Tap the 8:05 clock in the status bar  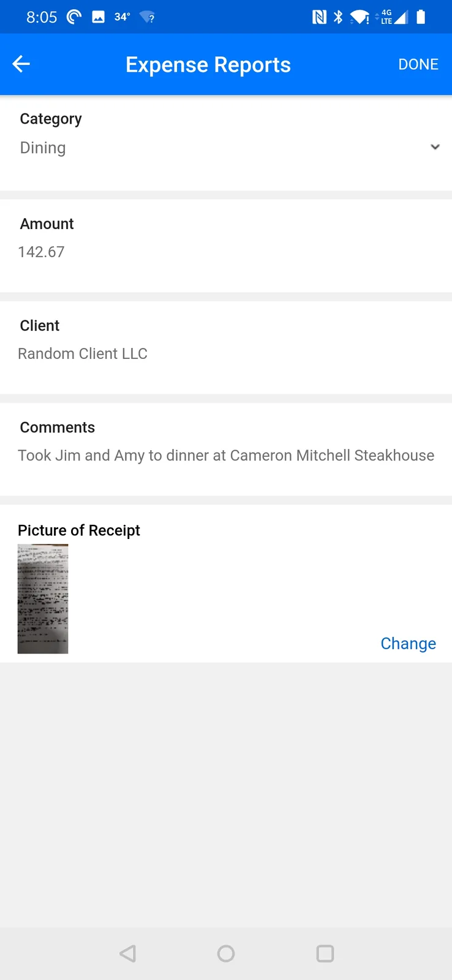(x=42, y=17)
